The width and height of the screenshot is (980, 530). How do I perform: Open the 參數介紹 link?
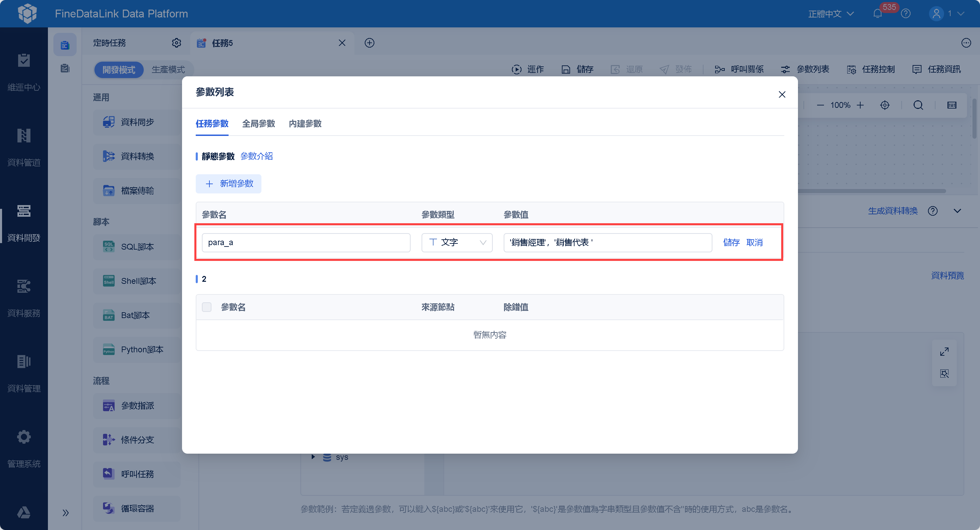[256, 156]
